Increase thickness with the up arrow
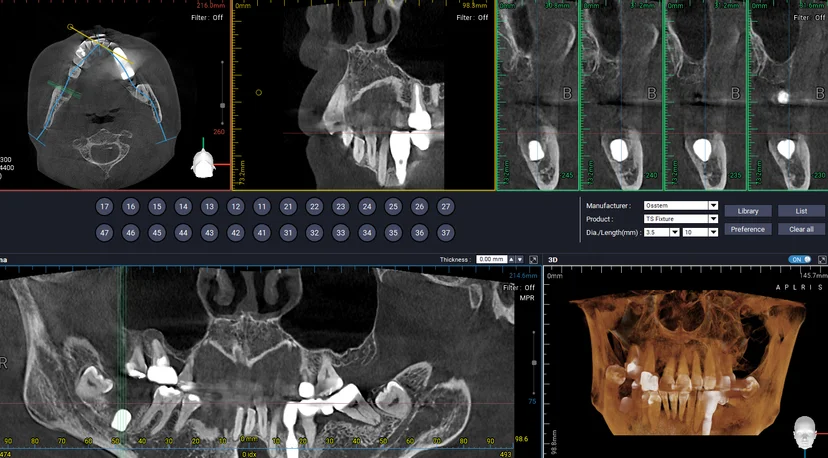Screen dimensions: 828x458 pyautogui.click(x=511, y=259)
